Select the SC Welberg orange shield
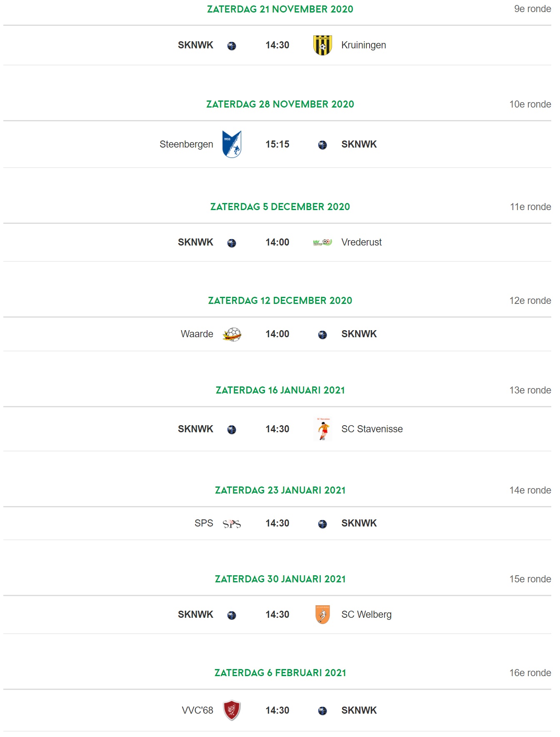560x737 pixels. pyautogui.click(x=322, y=614)
